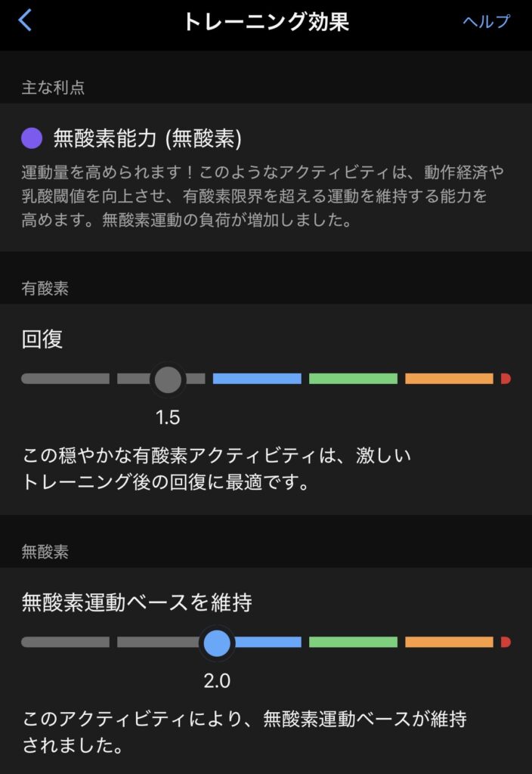Tap the 1.5 aerobic score value

click(168, 417)
